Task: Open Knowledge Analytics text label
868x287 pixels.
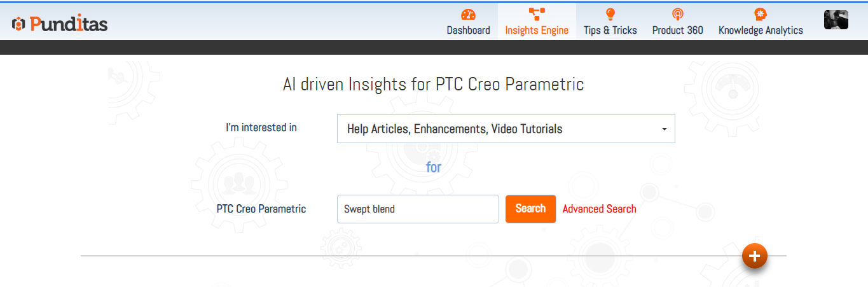Action: click(x=761, y=30)
